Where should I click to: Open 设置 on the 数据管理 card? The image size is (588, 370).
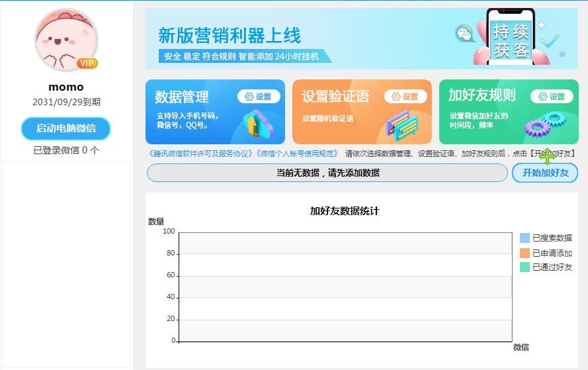click(x=259, y=97)
